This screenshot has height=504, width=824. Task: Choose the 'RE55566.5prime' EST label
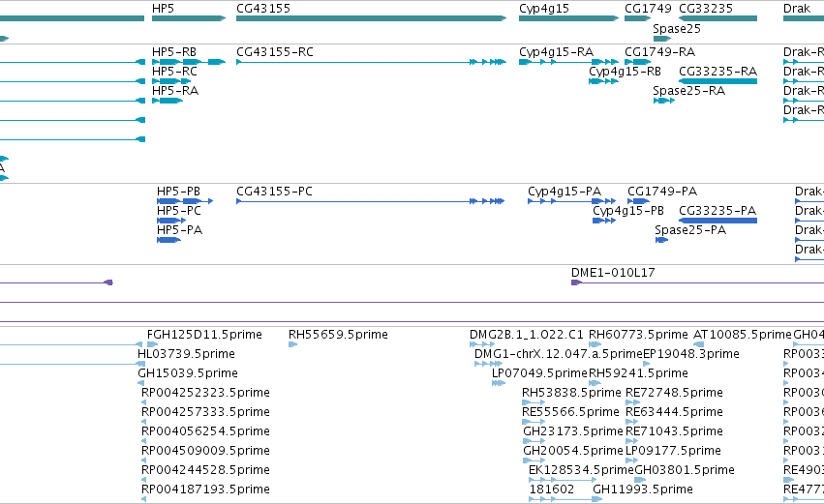point(570,413)
